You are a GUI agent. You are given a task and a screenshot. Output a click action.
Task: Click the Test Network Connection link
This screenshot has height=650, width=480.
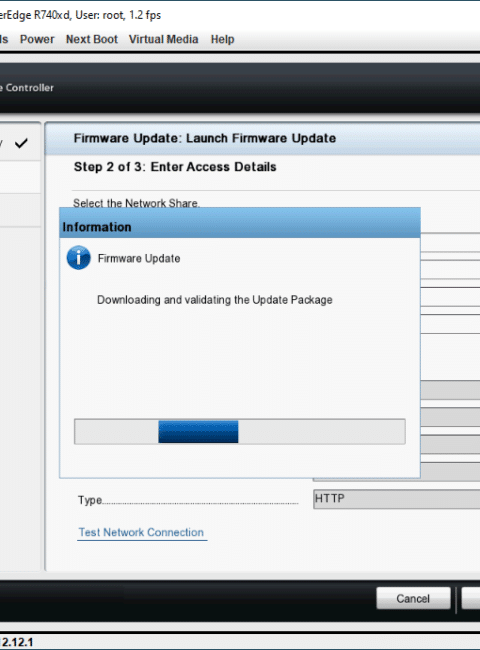(x=141, y=532)
